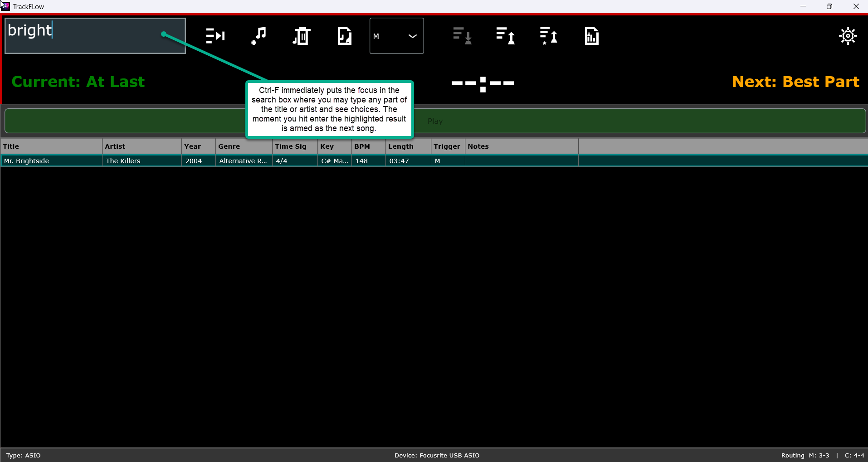Click the Notes column header
Image resolution: width=868 pixels, height=462 pixels.
pos(522,146)
